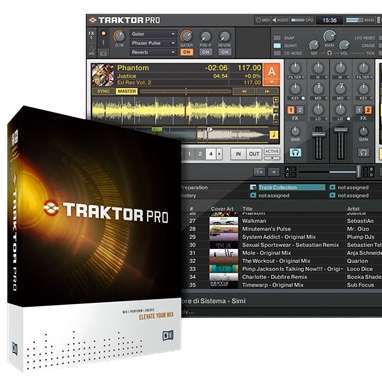Toggle the loop ACTIVE button
Screen dimensions: 382x382
click(272, 151)
